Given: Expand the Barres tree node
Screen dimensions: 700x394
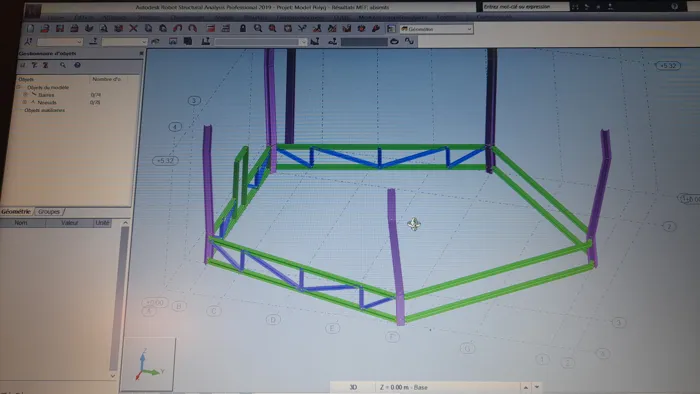Looking at the screenshot, I should 25,95.
